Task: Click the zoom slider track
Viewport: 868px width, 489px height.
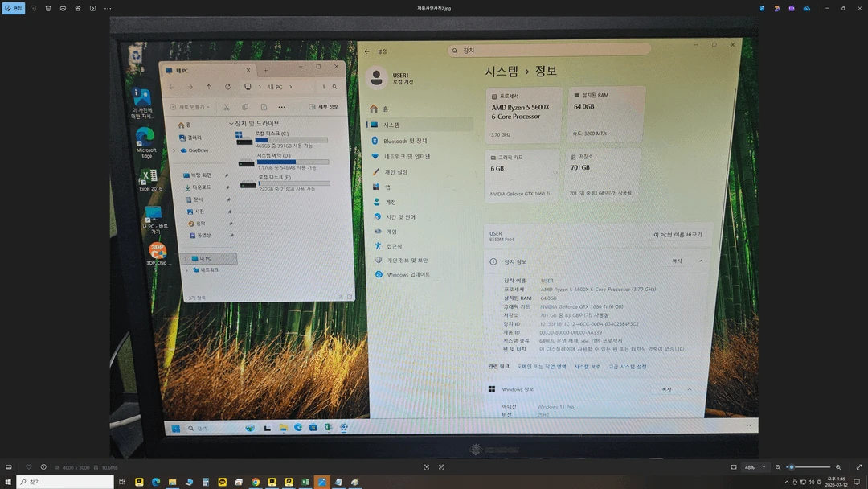Action: pyautogui.click(x=809, y=467)
